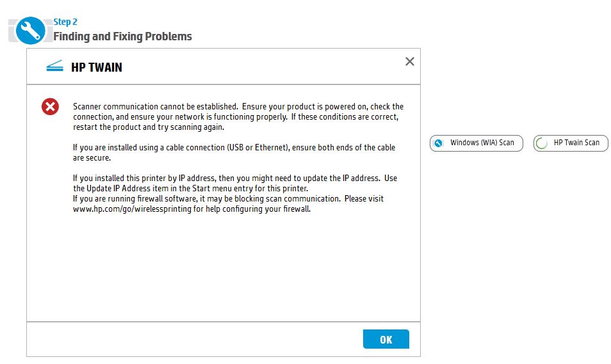This screenshot has height=364, width=611.
Task: Click the HP TWAIN dialog title text
Action: (97, 67)
